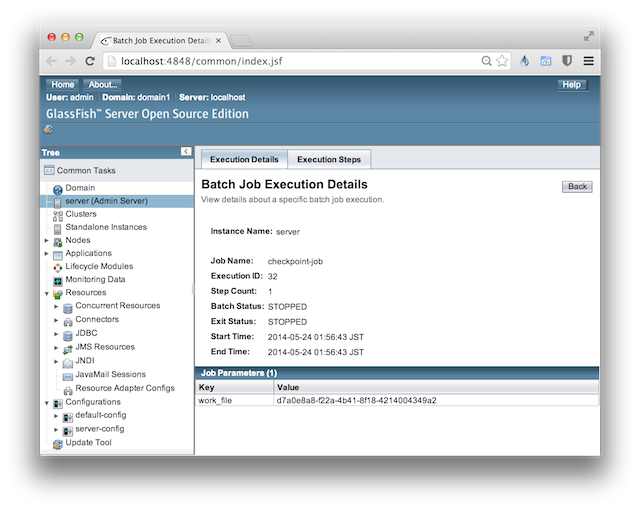This screenshot has width=640, height=510.
Task: Click the Monitoring Data icon
Action: (58, 280)
